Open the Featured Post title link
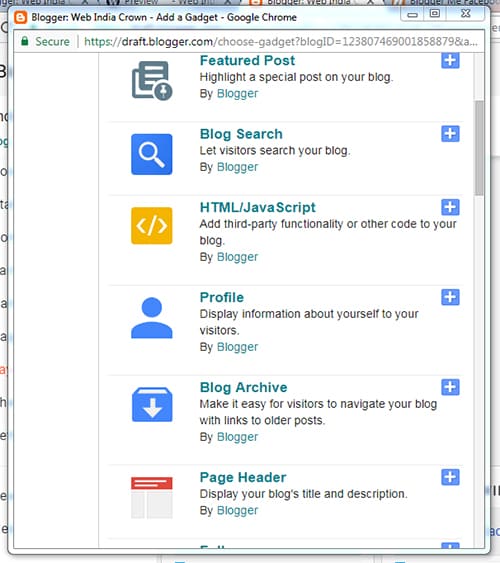 pyautogui.click(x=247, y=60)
